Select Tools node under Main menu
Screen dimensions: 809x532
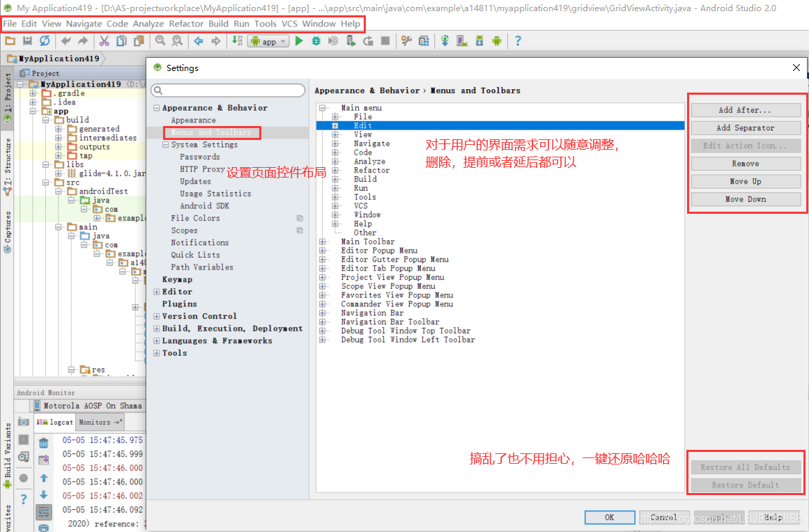(x=364, y=197)
